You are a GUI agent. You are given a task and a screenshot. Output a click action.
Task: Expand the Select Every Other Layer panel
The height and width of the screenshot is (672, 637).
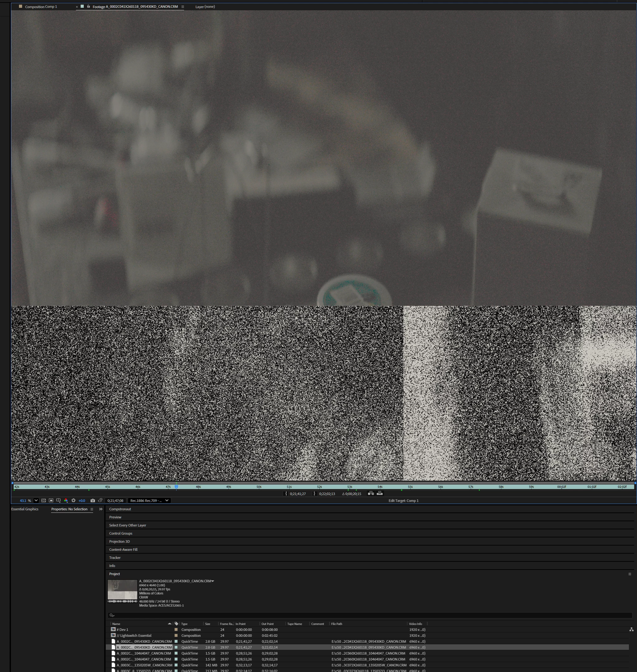(127, 525)
